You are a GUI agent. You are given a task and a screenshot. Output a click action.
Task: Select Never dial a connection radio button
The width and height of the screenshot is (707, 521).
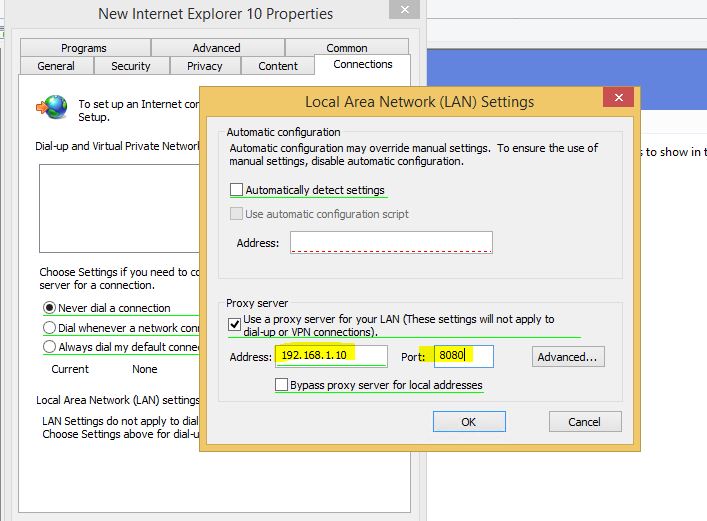49,308
